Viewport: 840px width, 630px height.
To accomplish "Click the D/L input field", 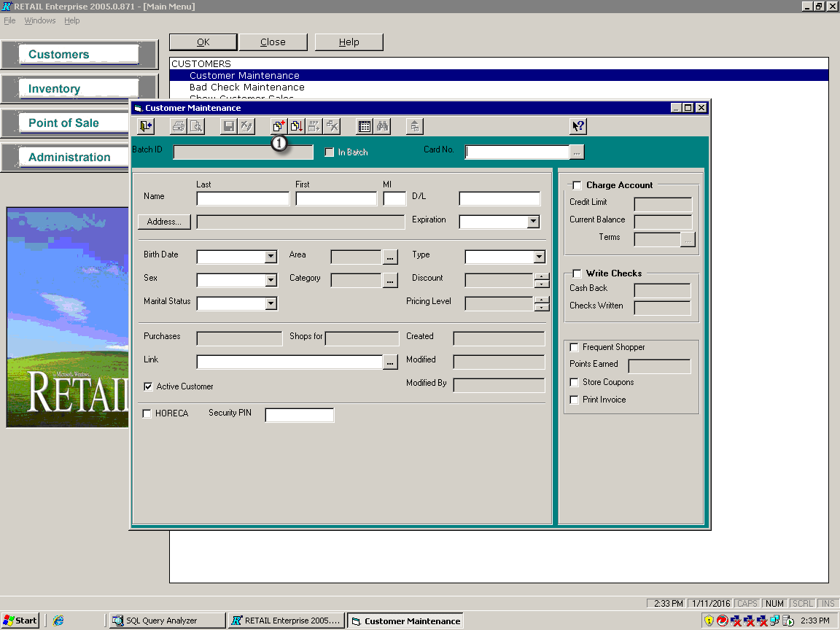I will (x=499, y=199).
